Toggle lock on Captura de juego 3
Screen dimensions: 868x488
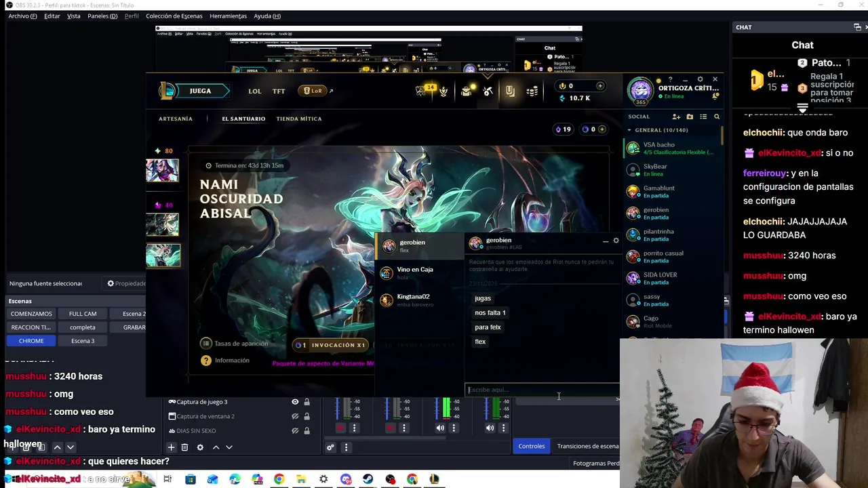click(x=307, y=402)
